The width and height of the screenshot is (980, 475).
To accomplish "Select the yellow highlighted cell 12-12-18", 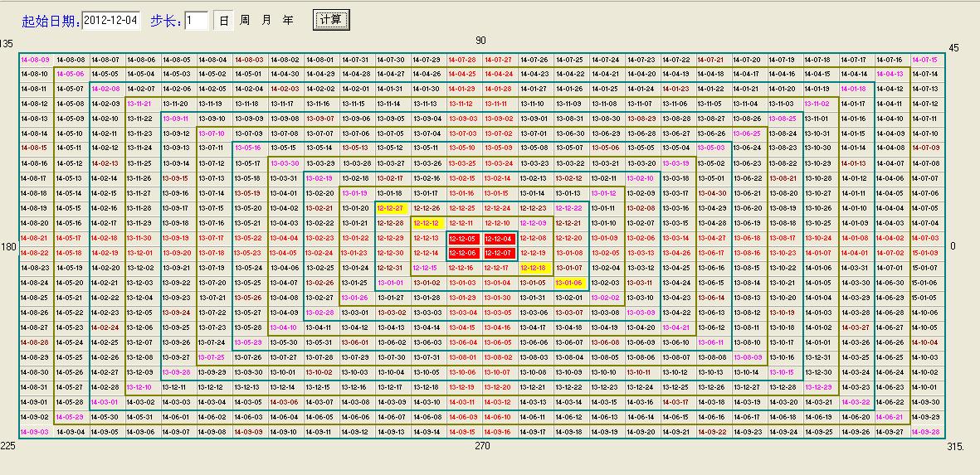I will tap(534, 269).
